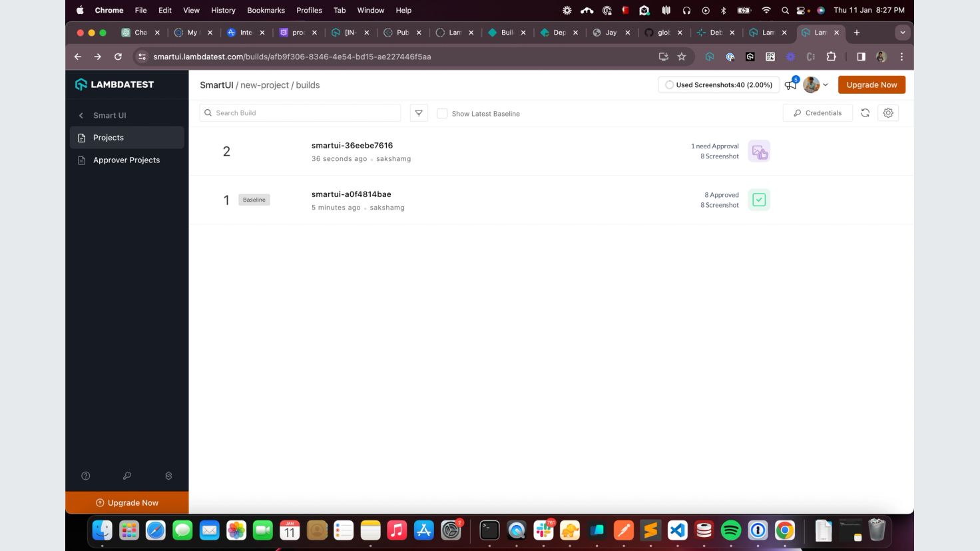Screen dimensions: 980x551
Task: Click the Used Screenshots counter
Action: pos(718,85)
